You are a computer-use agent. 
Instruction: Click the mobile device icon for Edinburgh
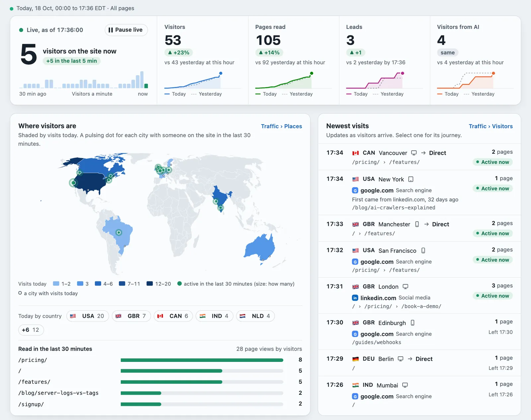pyautogui.click(x=413, y=323)
